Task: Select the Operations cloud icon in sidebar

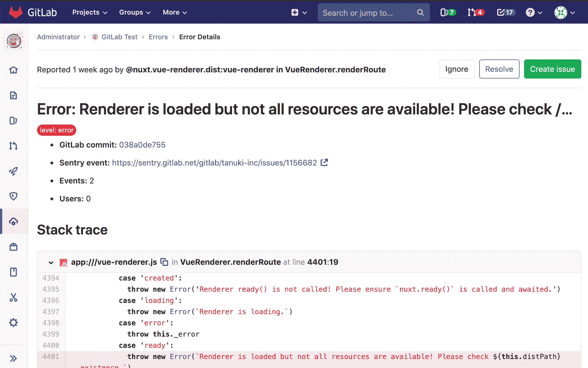Action: (x=13, y=222)
